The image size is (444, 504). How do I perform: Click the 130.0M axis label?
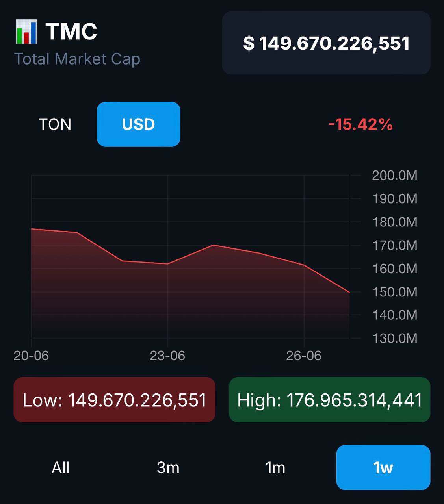point(395,338)
